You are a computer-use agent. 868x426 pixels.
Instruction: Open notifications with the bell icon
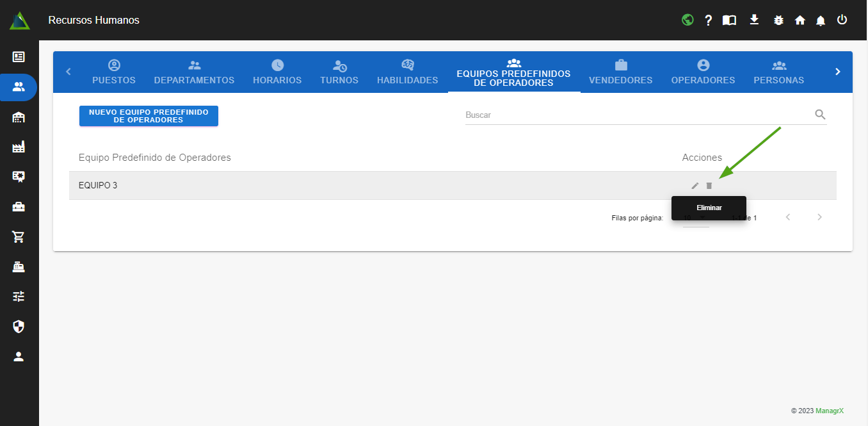(821, 20)
